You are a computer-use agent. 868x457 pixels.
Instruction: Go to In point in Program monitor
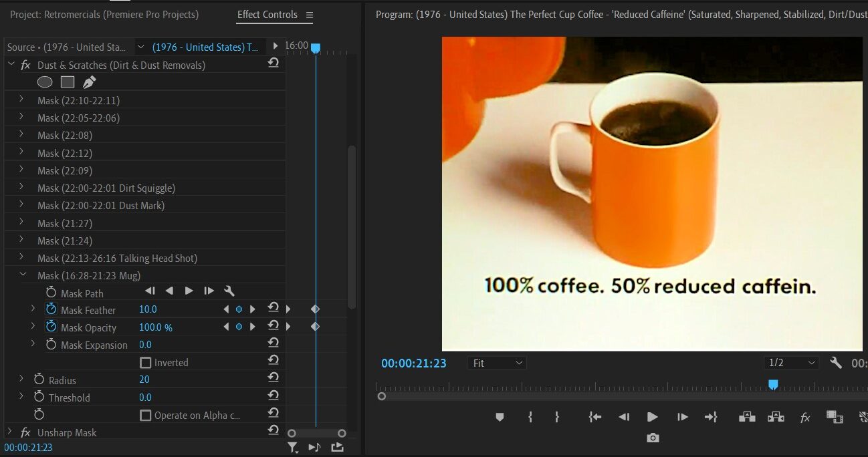(594, 417)
